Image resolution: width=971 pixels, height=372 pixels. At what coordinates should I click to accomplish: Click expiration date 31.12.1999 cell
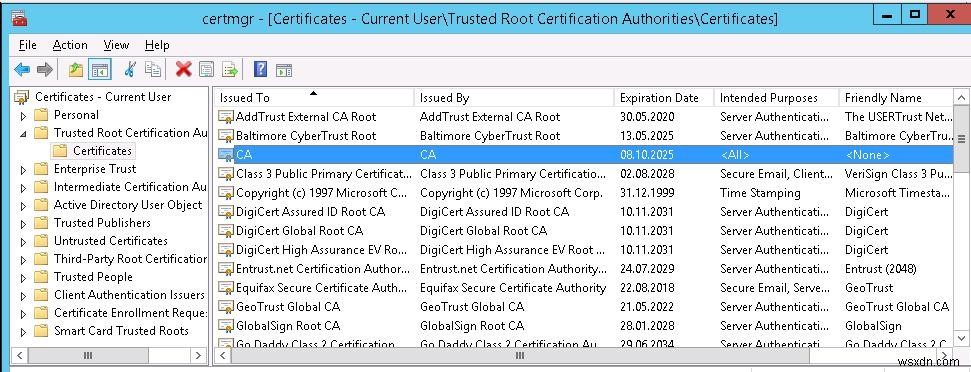point(647,193)
